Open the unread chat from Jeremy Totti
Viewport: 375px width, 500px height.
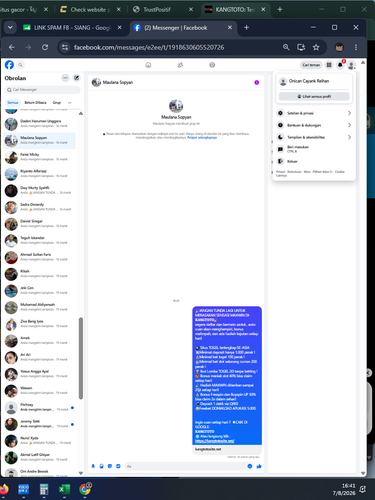[40, 424]
